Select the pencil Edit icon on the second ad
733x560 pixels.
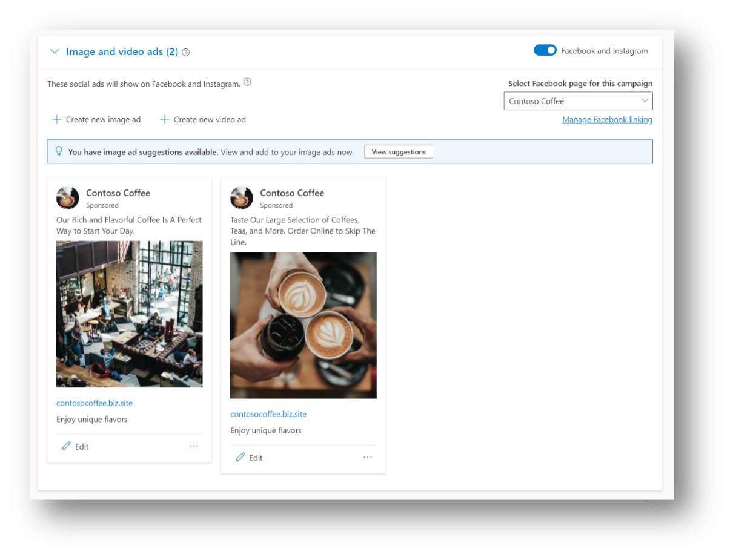tap(240, 458)
